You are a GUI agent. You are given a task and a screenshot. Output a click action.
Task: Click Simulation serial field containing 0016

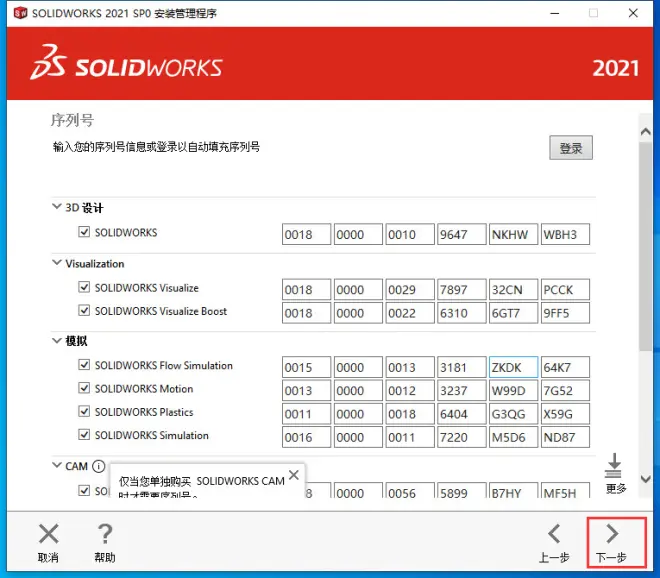click(x=306, y=437)
